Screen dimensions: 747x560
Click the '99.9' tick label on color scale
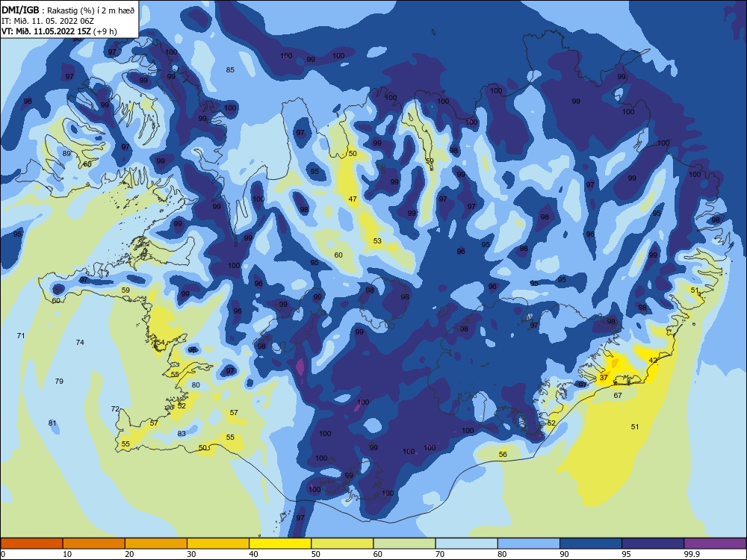coord(691,554)
